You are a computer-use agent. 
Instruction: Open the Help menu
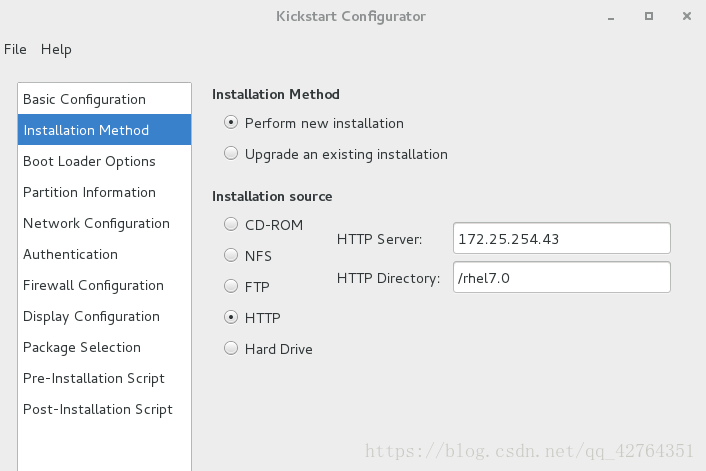click(56, 49)
